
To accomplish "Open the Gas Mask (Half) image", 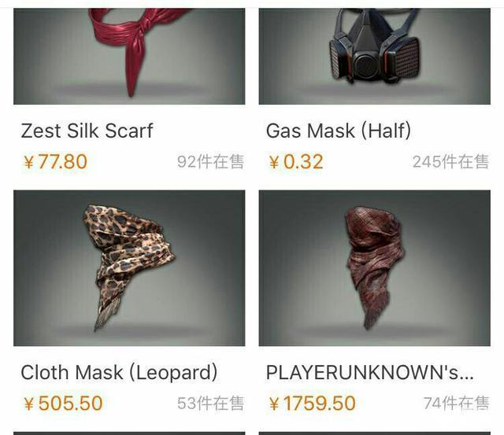I will click(x=375, y=56).
